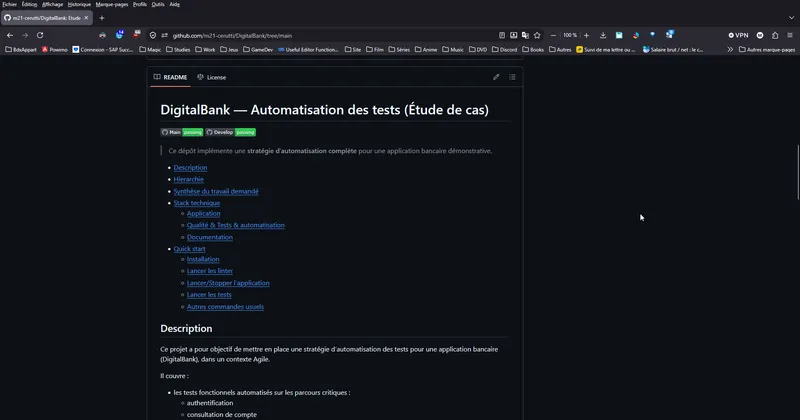Open the Powimo bookmark
The image size is (800, 420).
pyautogui.click(x=55, y=50)
